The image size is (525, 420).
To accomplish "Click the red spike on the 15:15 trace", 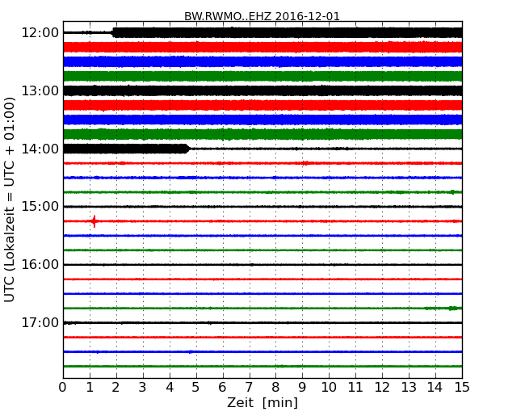I will click(94, 221).
